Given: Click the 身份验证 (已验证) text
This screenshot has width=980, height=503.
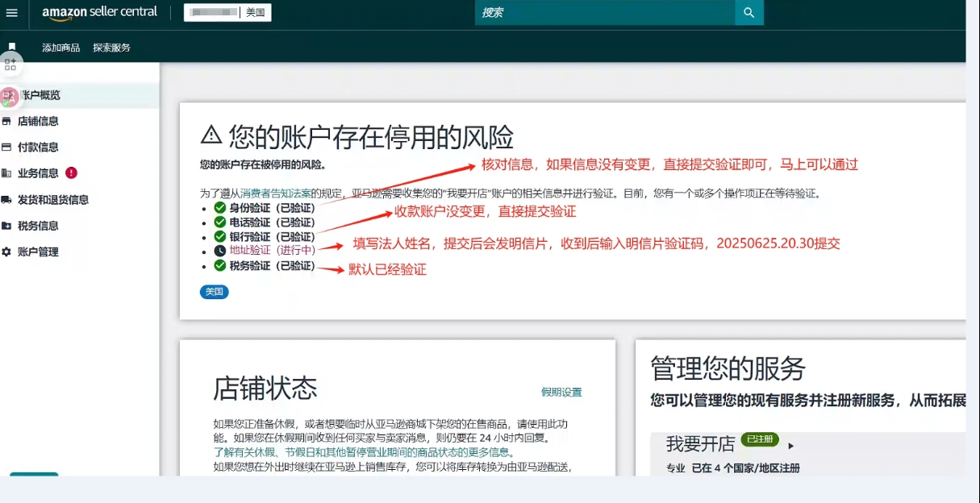Looking at the screenshot, I should [273, 208].
